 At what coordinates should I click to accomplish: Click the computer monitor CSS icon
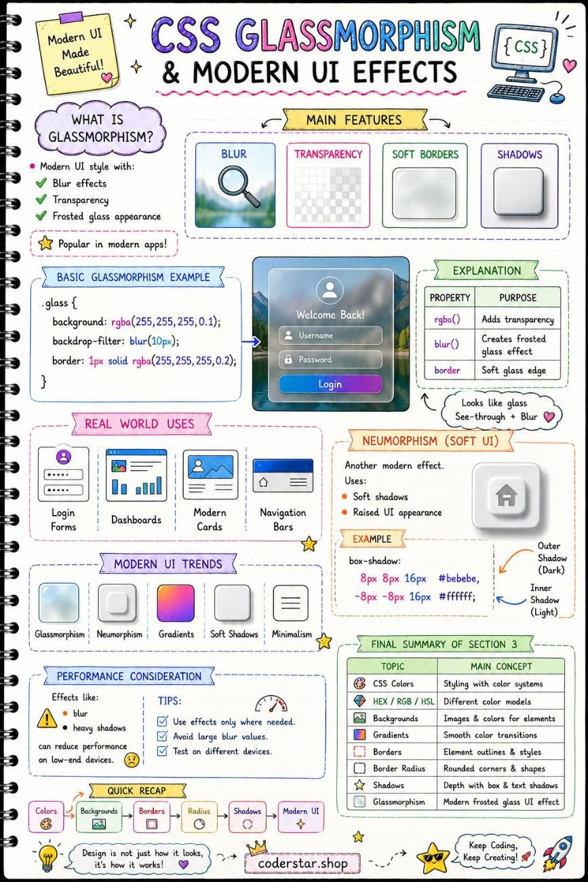524,52
